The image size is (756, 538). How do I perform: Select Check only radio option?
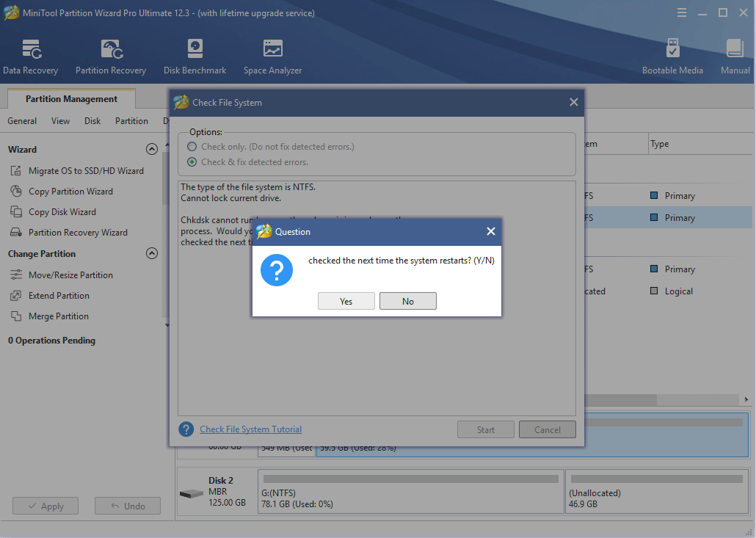click(192, 147)
